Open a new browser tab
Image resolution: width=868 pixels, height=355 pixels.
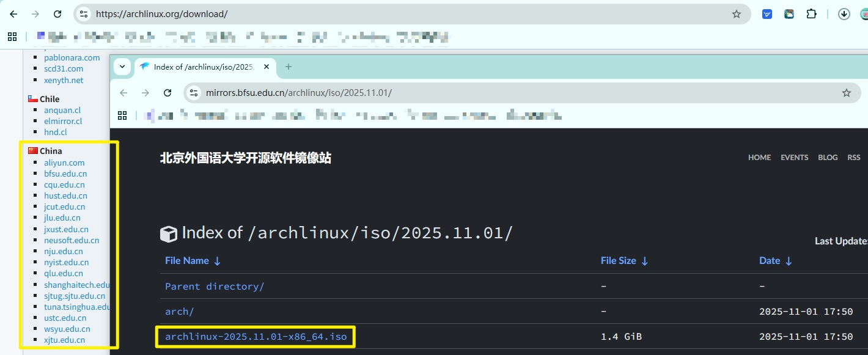288,67
